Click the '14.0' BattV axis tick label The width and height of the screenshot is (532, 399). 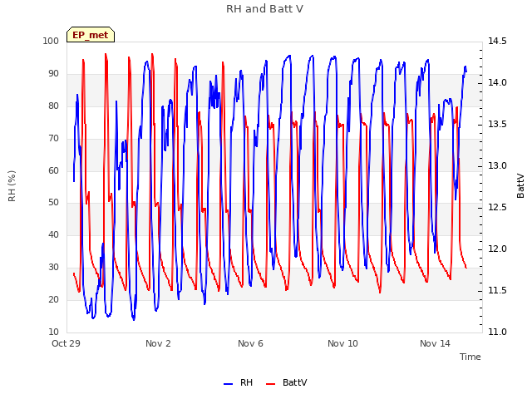(497, 83)
